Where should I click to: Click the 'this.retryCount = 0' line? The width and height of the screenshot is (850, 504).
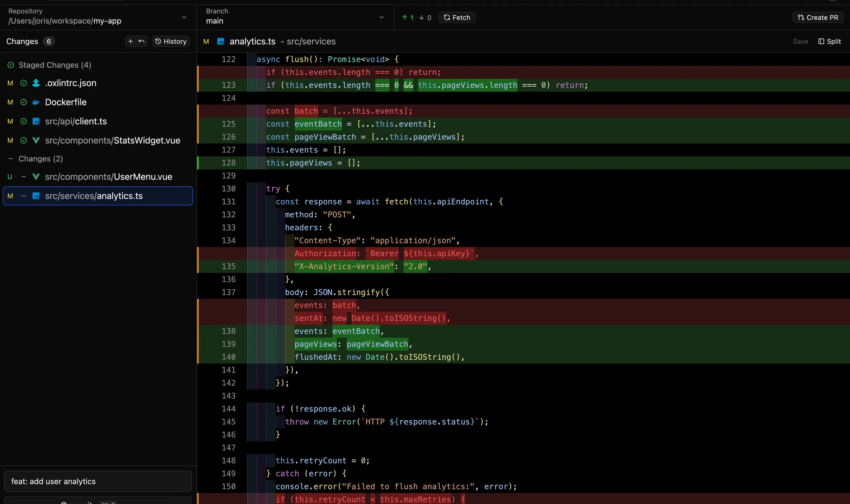point(524,460)
